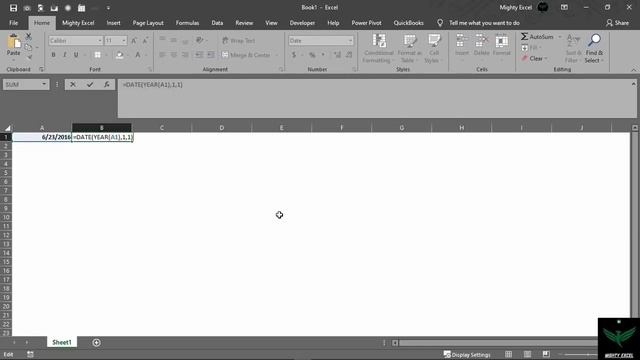Switch to the Page Layout tab

(x=148, y=23)
